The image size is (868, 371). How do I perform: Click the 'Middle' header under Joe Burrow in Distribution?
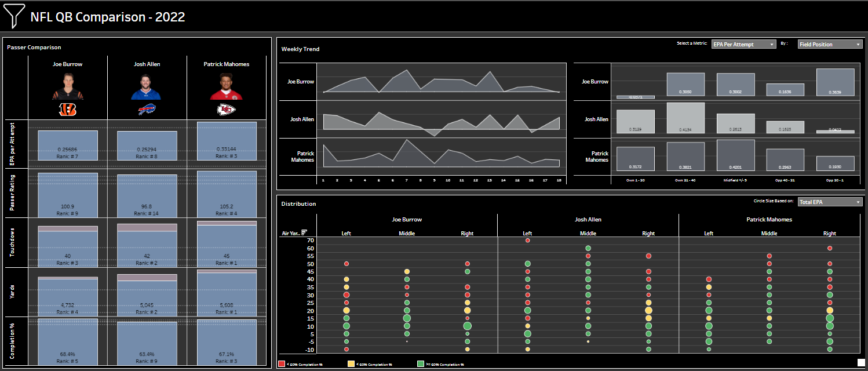(407, 233)
